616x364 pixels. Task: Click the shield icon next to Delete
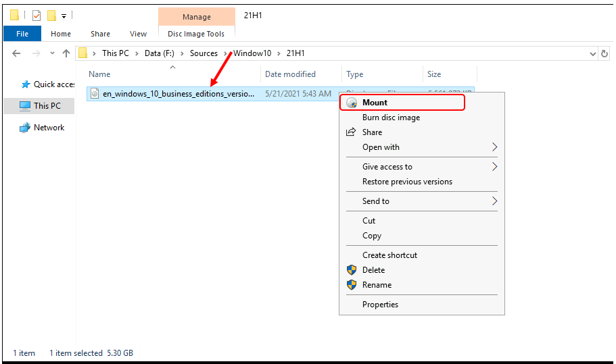click(x=352, y=270)
